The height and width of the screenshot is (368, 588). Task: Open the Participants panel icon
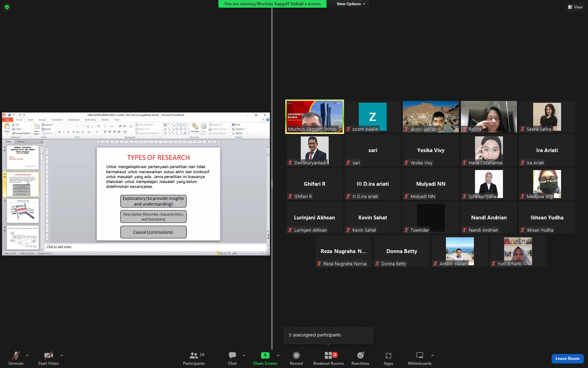(194, 355)
